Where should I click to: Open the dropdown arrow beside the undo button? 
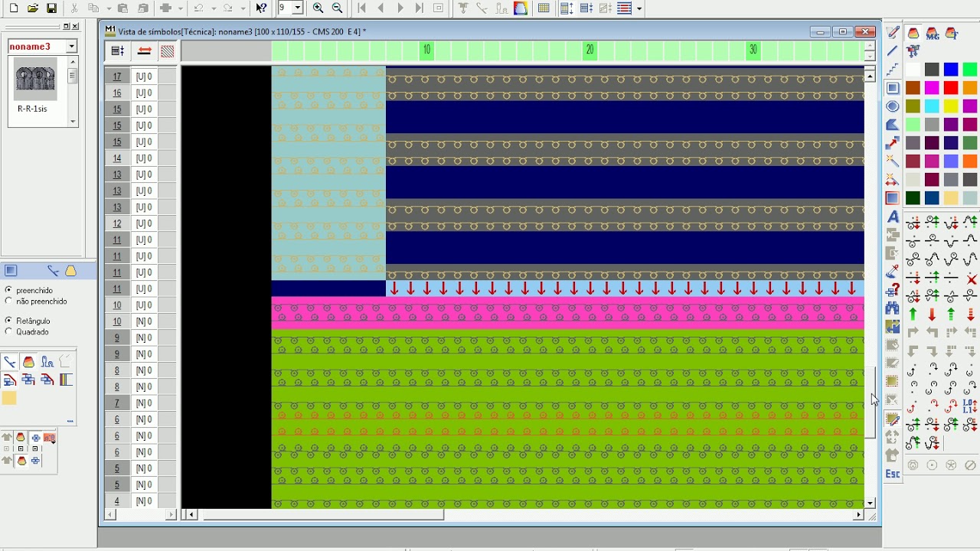point(214,8)
